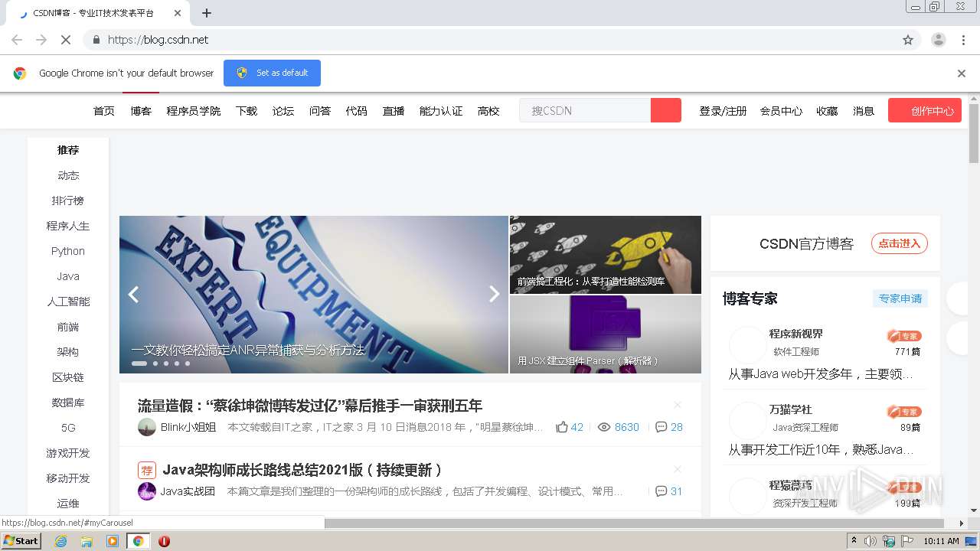980x551 pixels.
Task: Click 登录/注册 link
Action: [723, 111]
